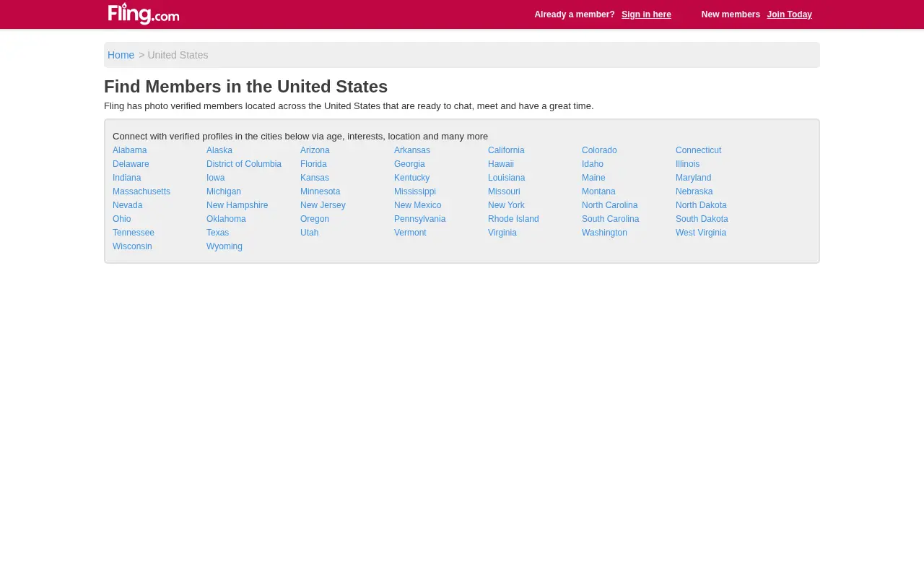Select the New Mexico link
Viewport: 924px width, 578px height.
point(417,205)
